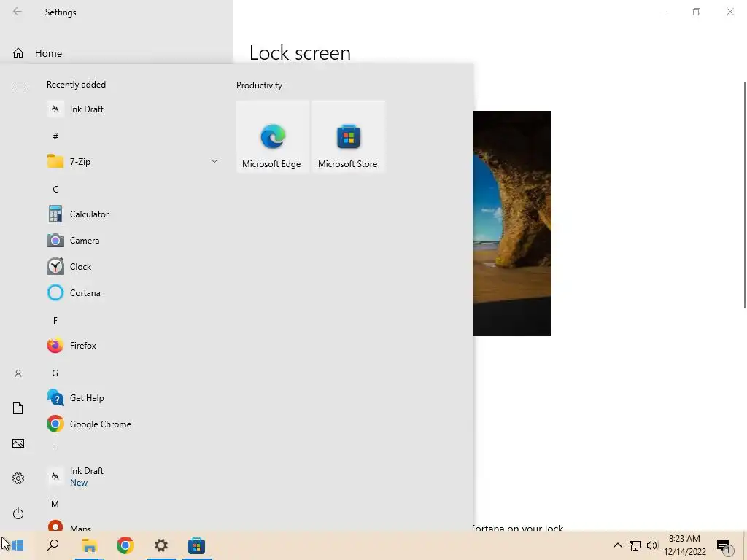Click the C letter section header
Screen dimensions: 747x560
[x=55, y=189]
